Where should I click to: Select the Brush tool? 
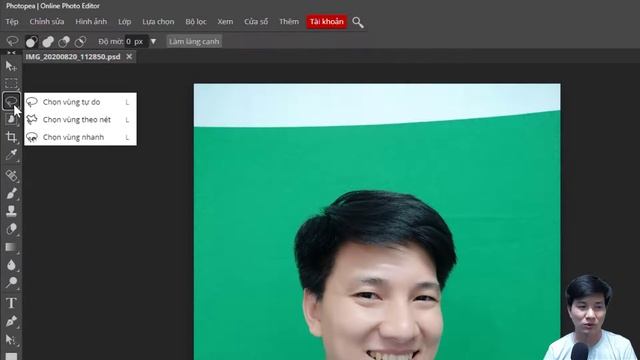[11, 193]
